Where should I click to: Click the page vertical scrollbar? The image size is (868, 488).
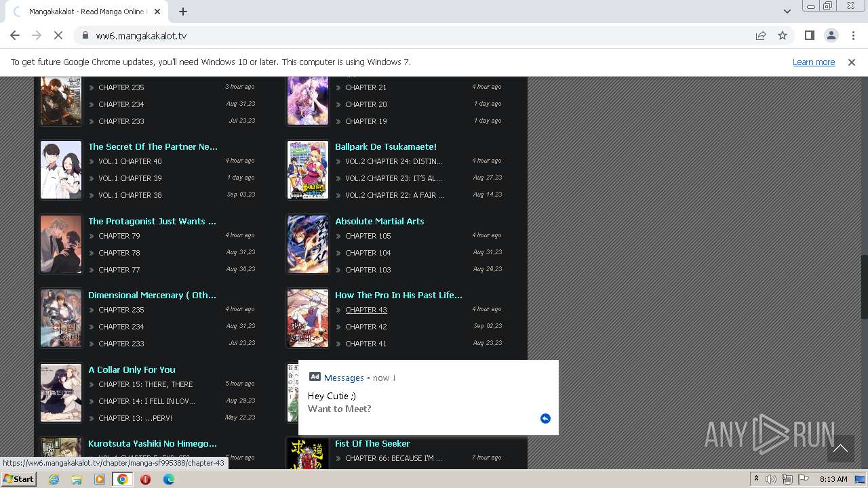864,287
